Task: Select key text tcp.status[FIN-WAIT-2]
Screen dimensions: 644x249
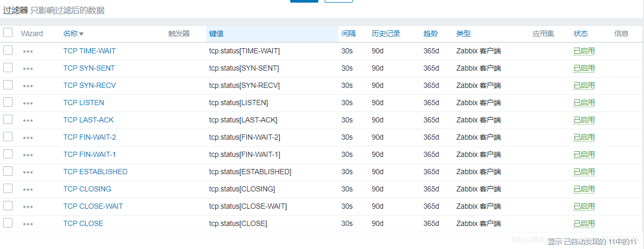Action: pos(245,137)
